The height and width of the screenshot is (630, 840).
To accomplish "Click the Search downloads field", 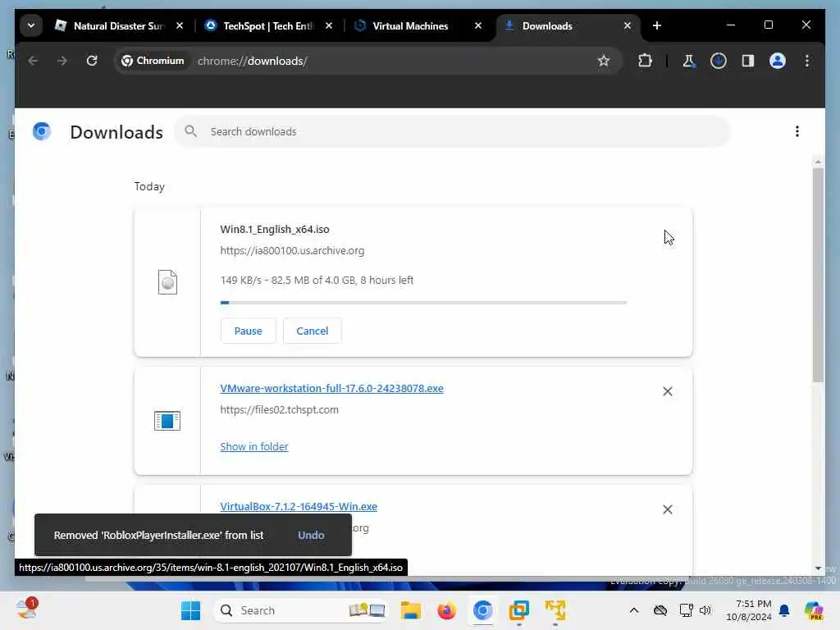I will pos(453,131).
